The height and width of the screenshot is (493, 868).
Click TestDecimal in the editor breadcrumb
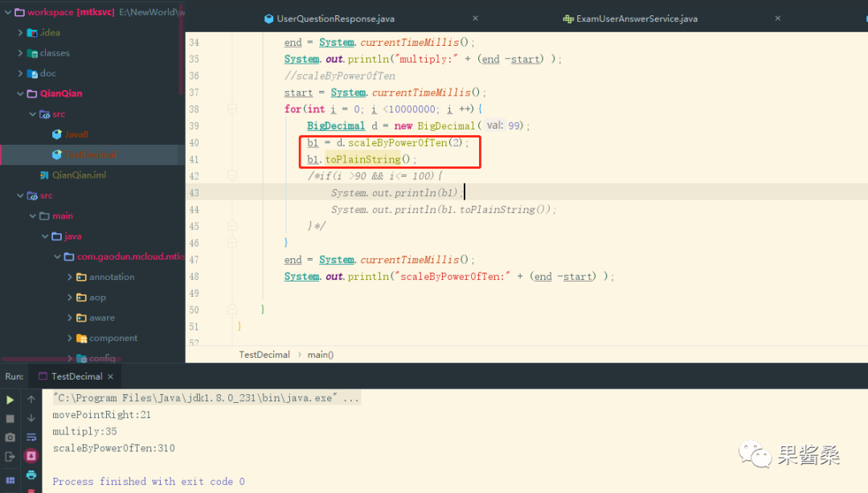tap(264, 355)
